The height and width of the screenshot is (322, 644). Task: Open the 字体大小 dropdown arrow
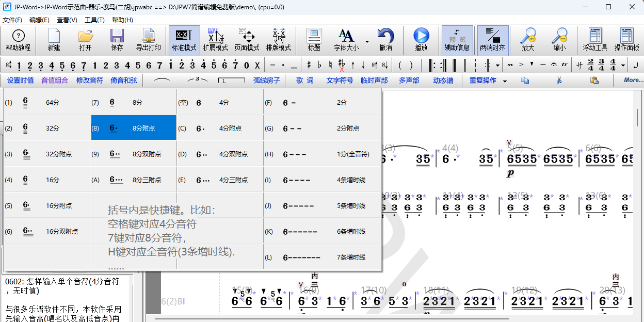(366, 40)
